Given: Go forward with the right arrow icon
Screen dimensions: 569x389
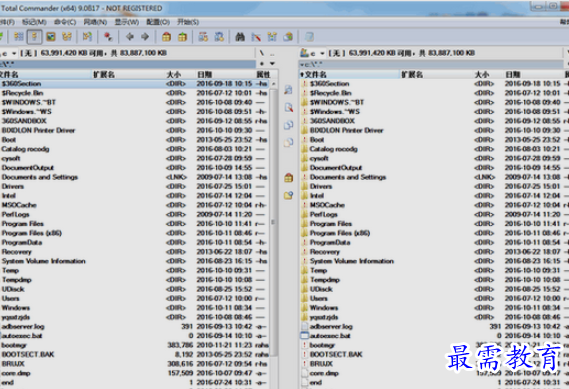Looking at the screenshot, I should pyautogui.click(x=145, y=37).
